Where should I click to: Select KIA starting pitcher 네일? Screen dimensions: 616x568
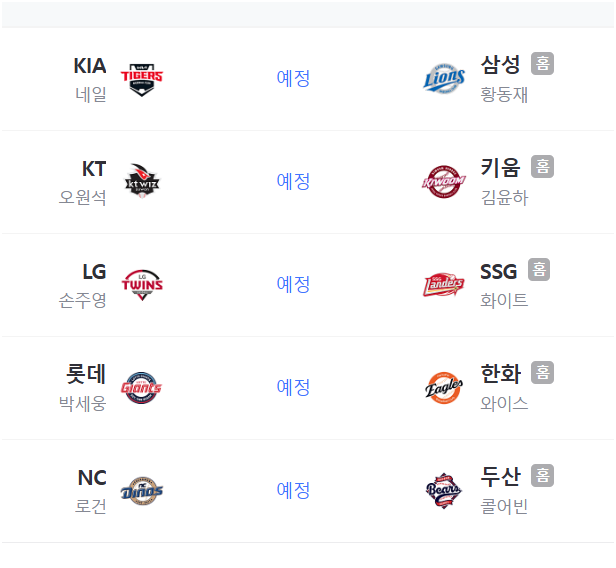point(91,95)
